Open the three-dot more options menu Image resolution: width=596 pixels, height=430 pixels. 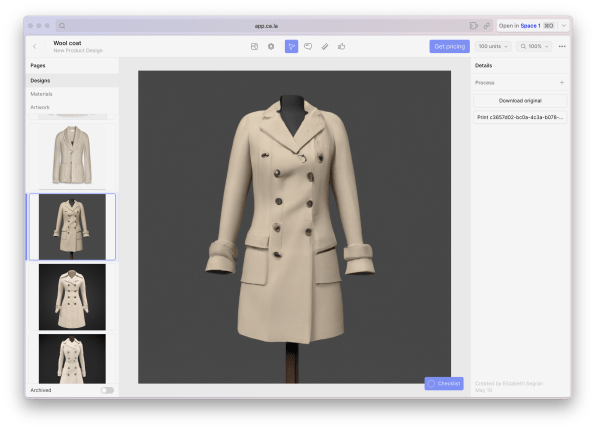[562, 46]
